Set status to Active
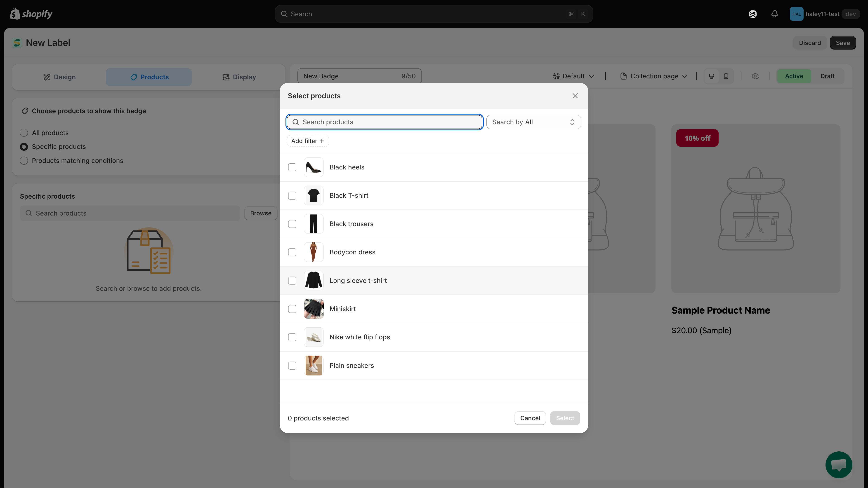868x488 pixels. click(794, 76)
